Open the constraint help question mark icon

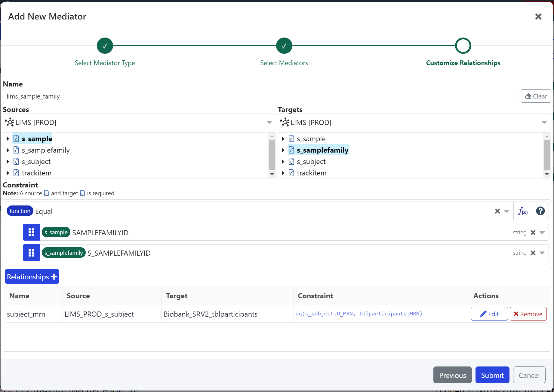coord(540,211)
